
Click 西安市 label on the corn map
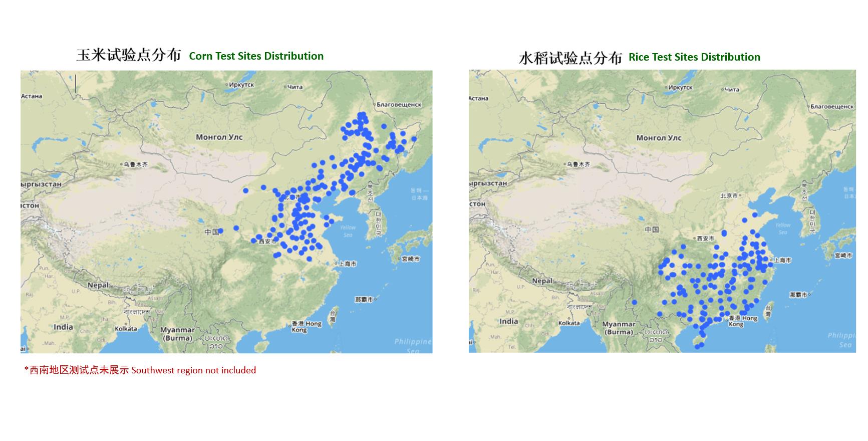click(267, 241)
